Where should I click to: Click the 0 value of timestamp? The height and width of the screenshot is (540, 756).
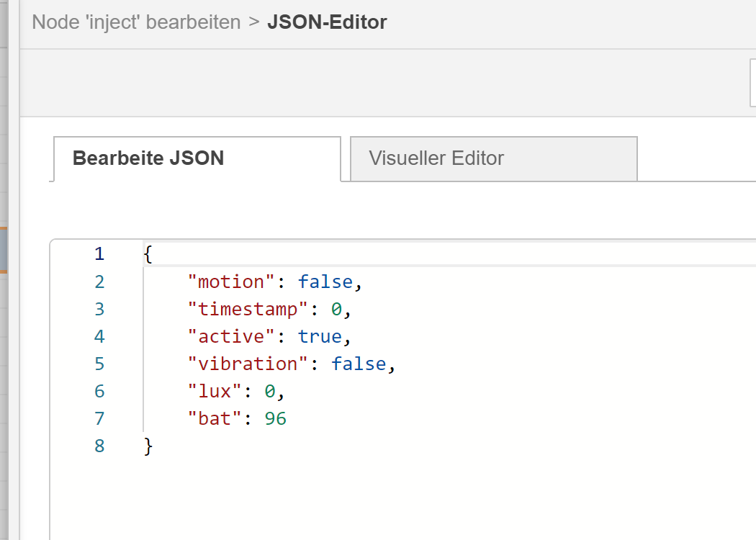[x=336, y=310]
